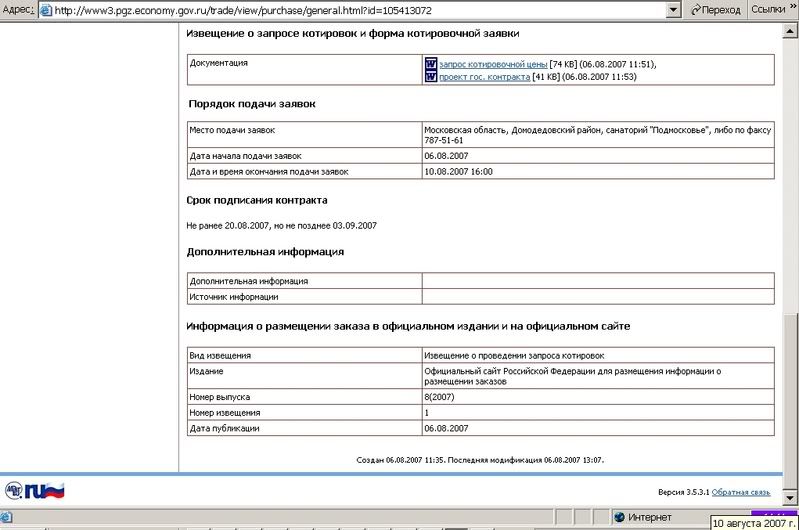Click the RU flag logo in the footer
The height and width of the screenshot is (530, 799).
pos(45,491)
